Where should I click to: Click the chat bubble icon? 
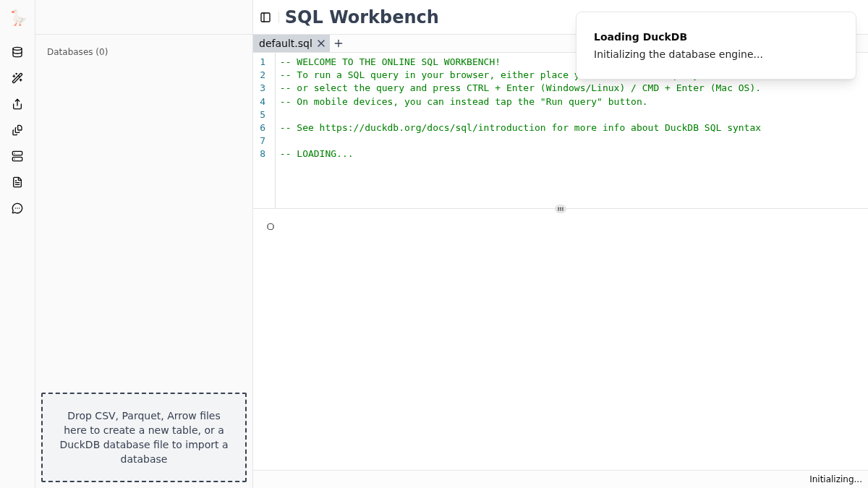point(17,208)
